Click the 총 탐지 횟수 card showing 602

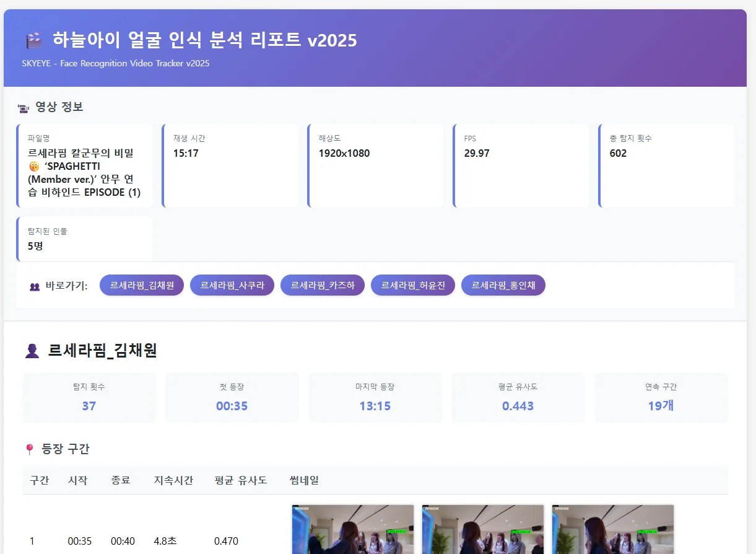click(666, 165)
